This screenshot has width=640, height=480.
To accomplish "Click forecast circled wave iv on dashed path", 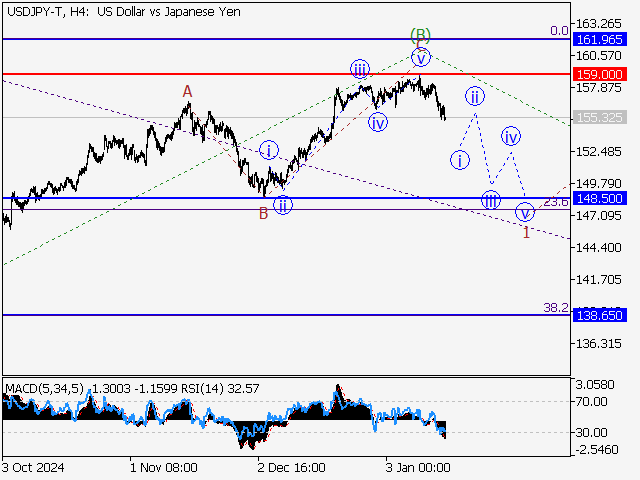I will (511, 135).
